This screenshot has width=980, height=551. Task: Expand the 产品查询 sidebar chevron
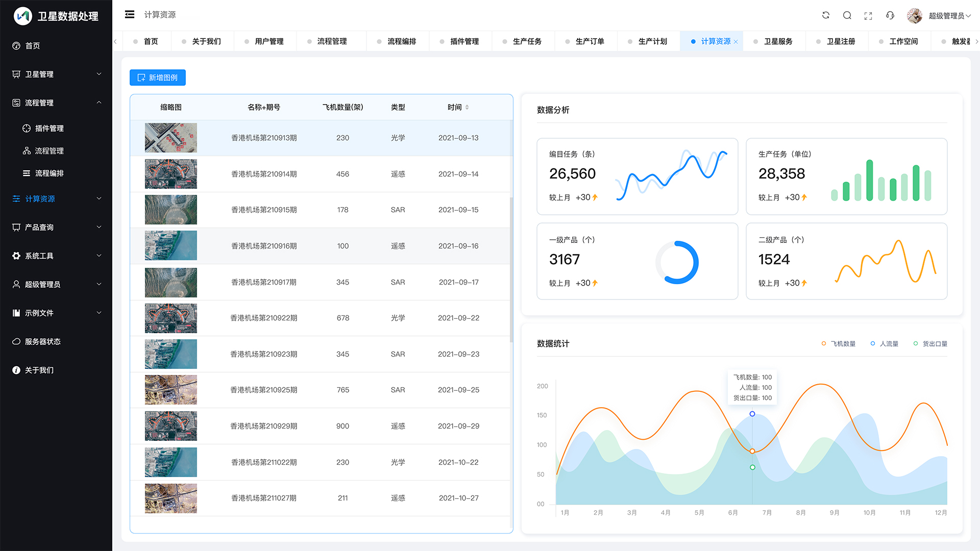point(99,227)
